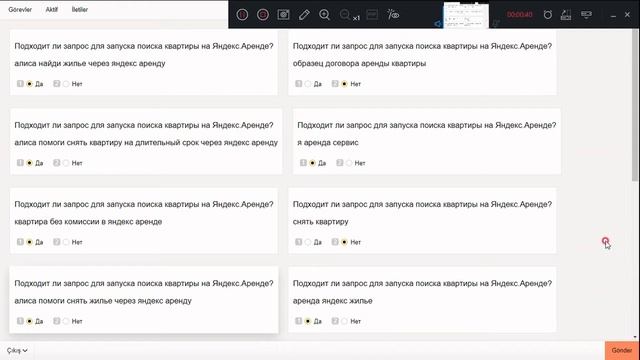Choose Нет for 'алиса помоги снять квартиру на длительный срок'
640x360 pixels.
point(66,163)
